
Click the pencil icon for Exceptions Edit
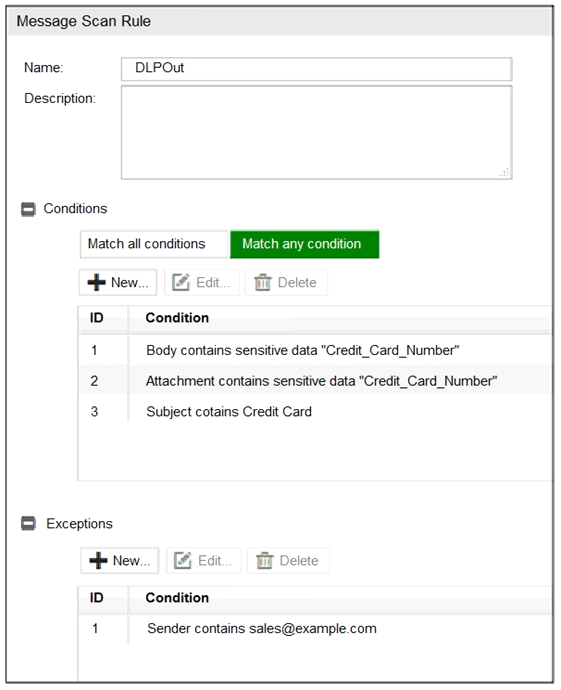(x=182, y=560)
